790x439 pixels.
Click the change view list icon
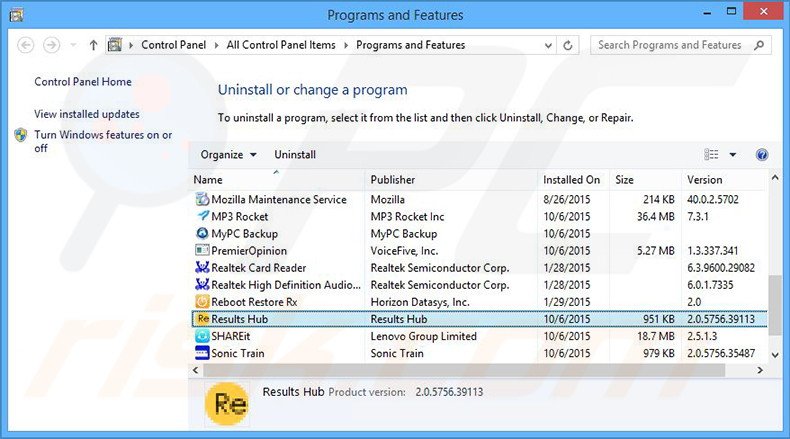pyautogui.click(x=711, y=155)
